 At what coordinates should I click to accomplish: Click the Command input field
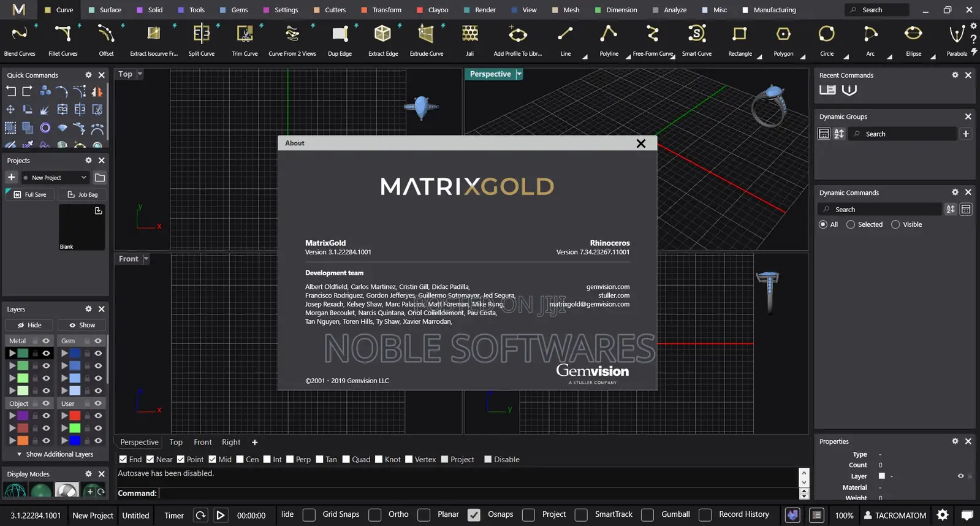pos(478,493)
